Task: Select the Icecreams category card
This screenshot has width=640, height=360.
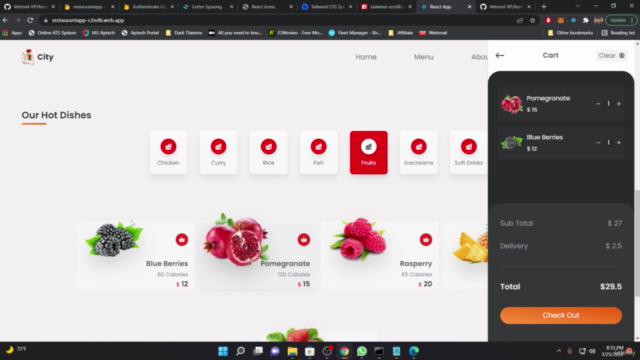Action: (x=418, y=153)
